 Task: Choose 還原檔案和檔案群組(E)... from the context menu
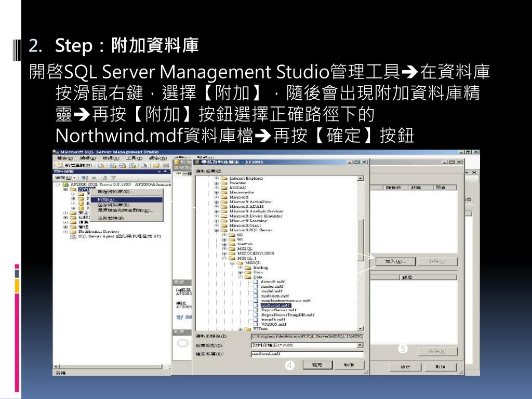click(x=127, y=210)
